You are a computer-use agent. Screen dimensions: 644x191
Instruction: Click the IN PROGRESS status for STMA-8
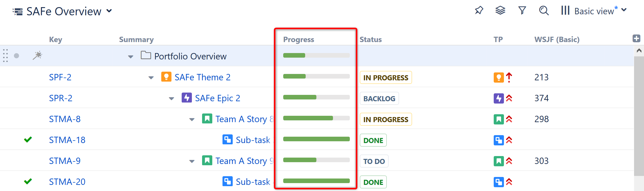386,119
